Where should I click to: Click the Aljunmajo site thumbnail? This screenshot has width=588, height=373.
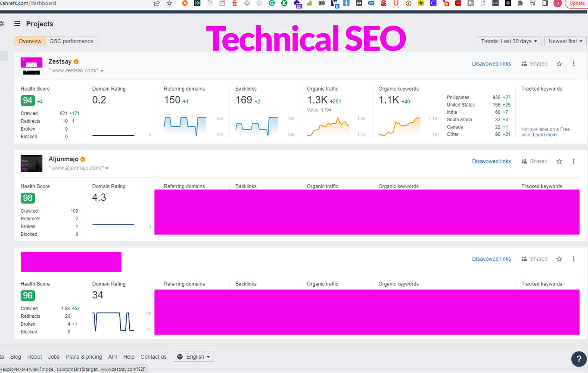point(31,163)
